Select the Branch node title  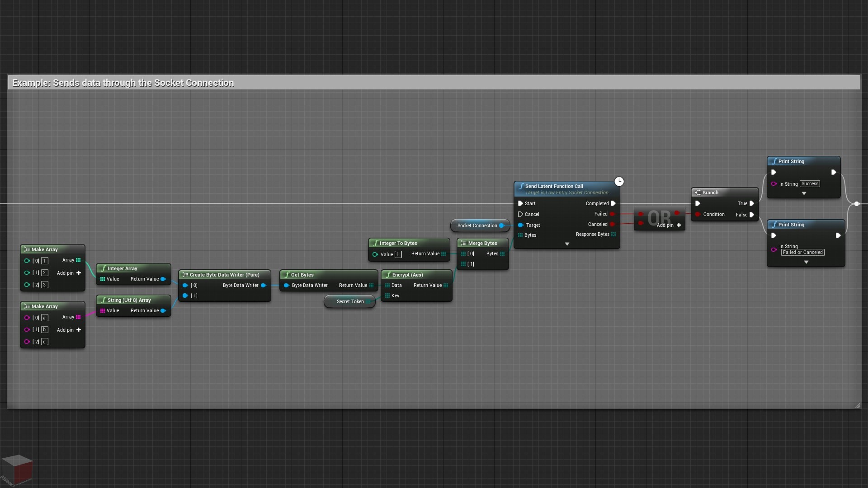(710, 192)
